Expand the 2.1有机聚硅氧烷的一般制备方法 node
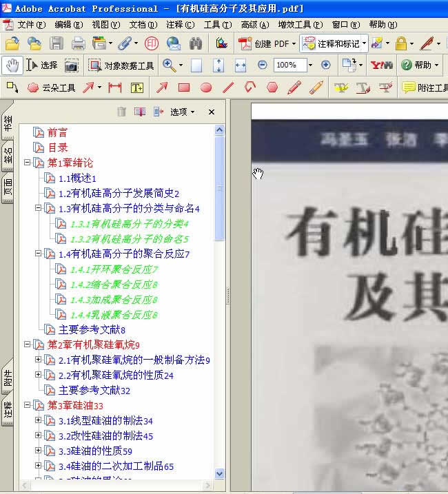The image size is (448, 494). (38, 360)
